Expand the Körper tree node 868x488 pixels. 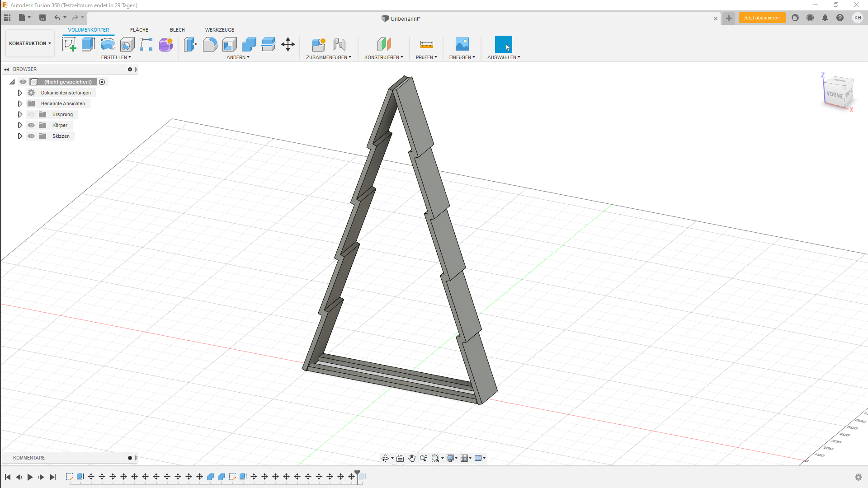pyautogui.click(x=20, y=125)
